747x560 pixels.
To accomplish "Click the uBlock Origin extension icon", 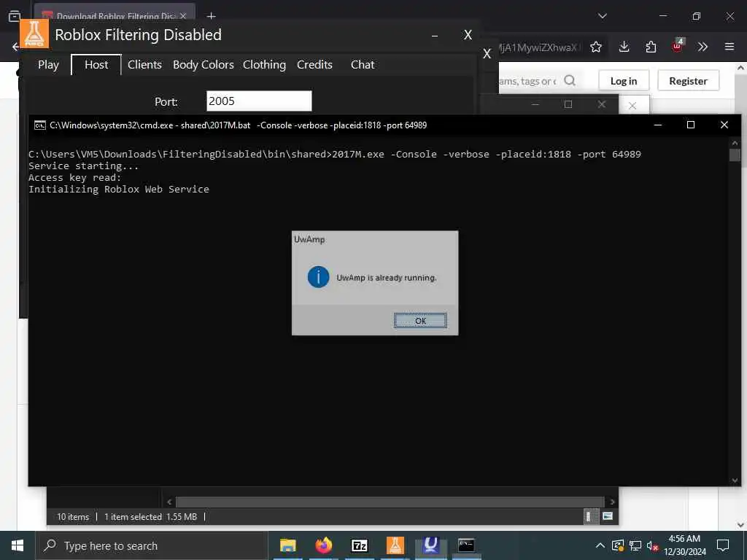I will pos(677,46).
